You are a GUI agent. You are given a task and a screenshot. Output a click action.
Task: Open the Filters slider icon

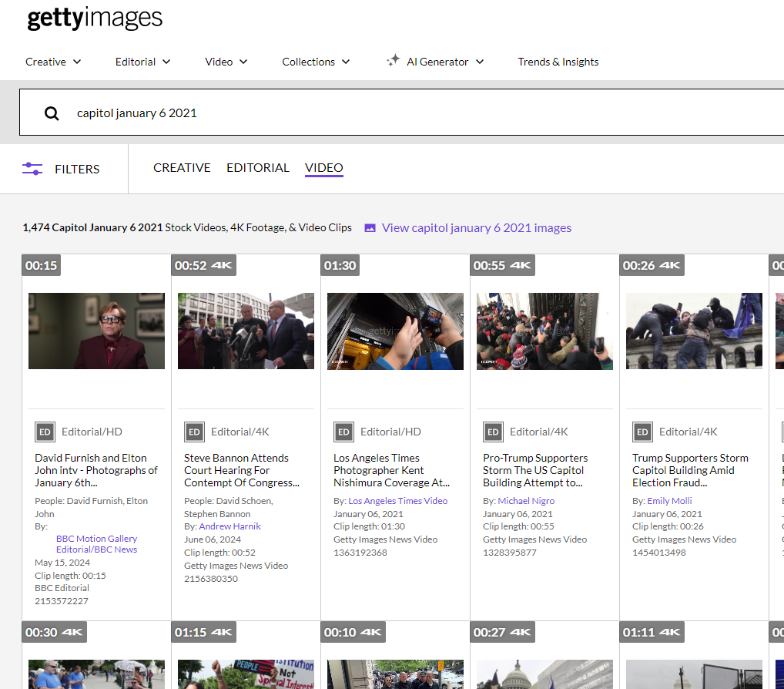[x=32, y=169]
